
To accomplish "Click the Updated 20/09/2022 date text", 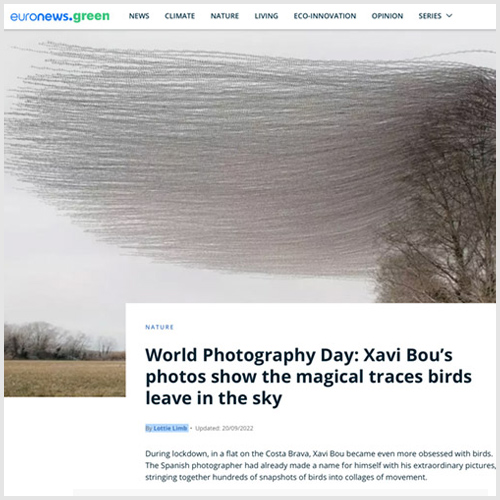I will click(x=224, y=428).
